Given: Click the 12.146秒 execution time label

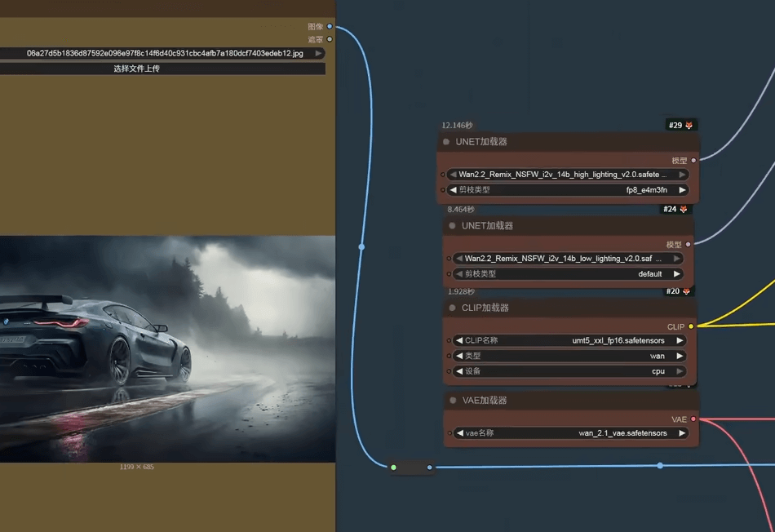Looking at the screenshot, I should click(457, 125).
